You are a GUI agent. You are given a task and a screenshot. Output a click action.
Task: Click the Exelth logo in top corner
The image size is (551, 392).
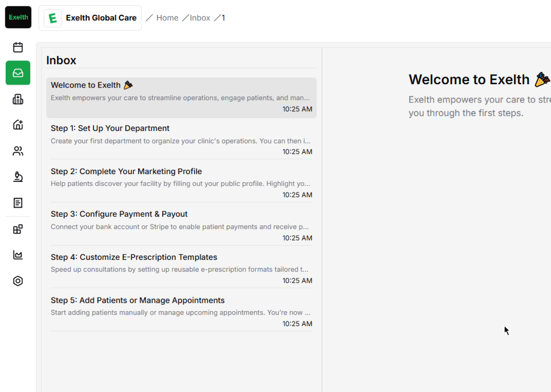click(x=18, y=17)
